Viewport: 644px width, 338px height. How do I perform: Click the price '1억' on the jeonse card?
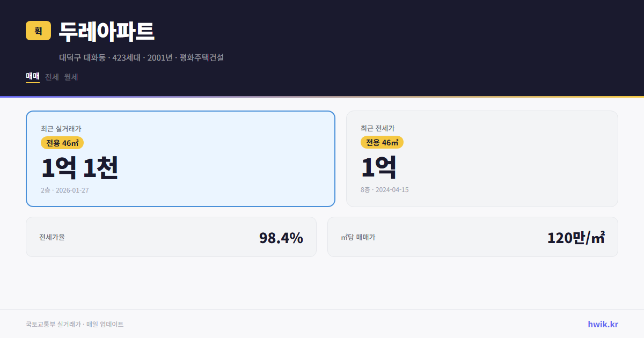tap(378, 168)
